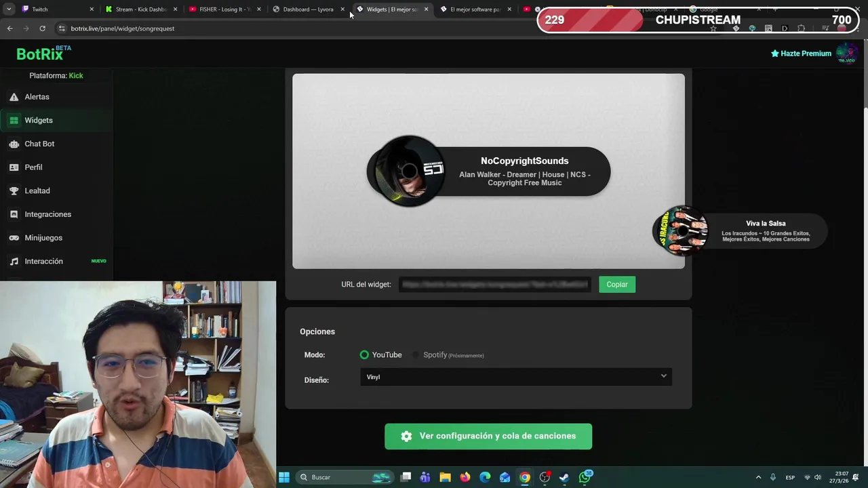Click the microphone tray icon
This screenshot has height=488, width=868.
tap(773, 477)
